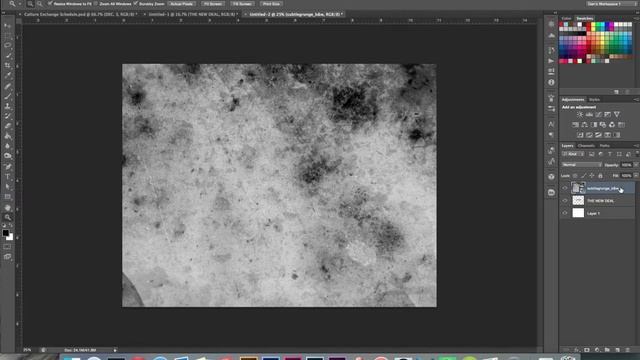Viewport: 640px width, 360px height.
Task: Select the Move tool in the toolbox
Action: pos(8,26)
